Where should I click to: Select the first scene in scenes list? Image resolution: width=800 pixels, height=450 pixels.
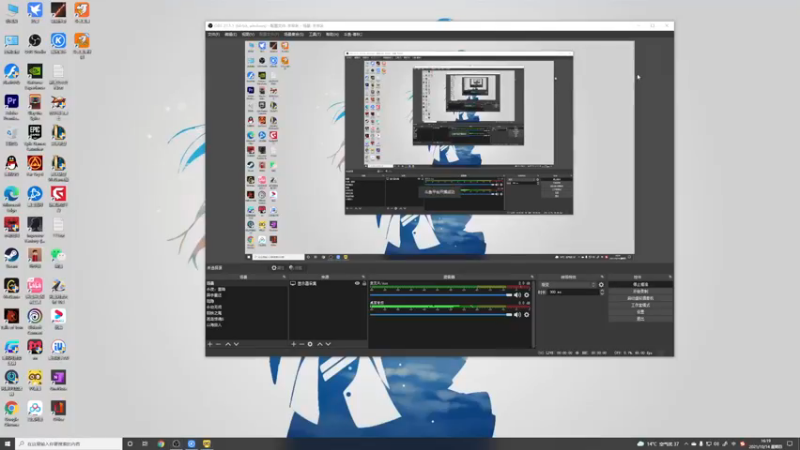click(x=246, y=283)
